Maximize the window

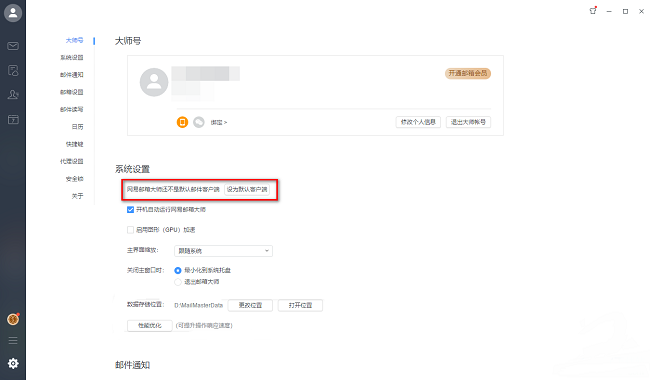pos(625,11)
